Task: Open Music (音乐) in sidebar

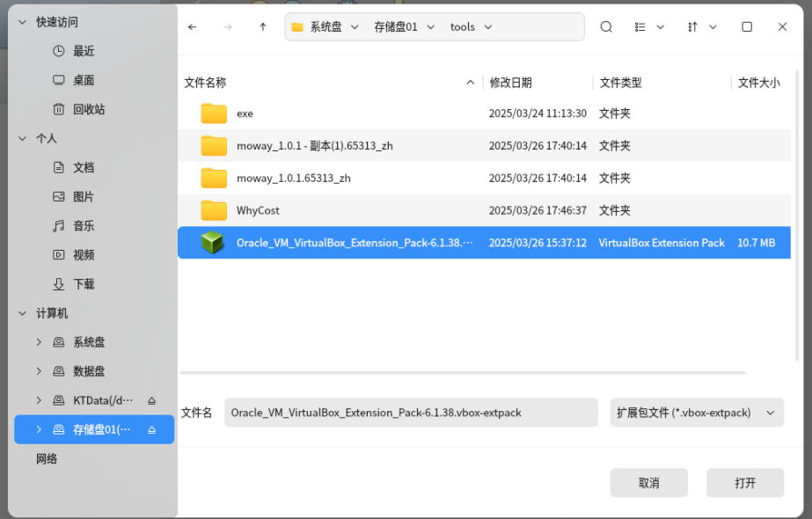Action: [84, 226]
